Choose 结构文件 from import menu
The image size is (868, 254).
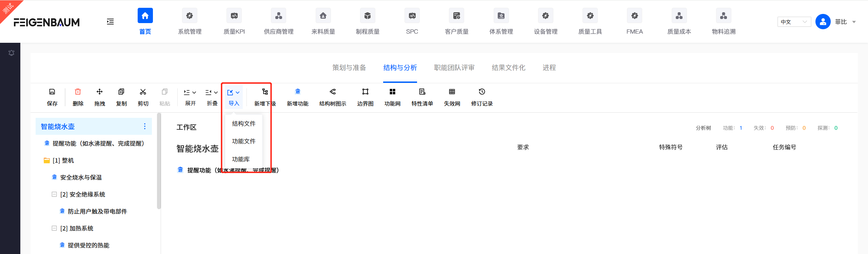(244, 124)
